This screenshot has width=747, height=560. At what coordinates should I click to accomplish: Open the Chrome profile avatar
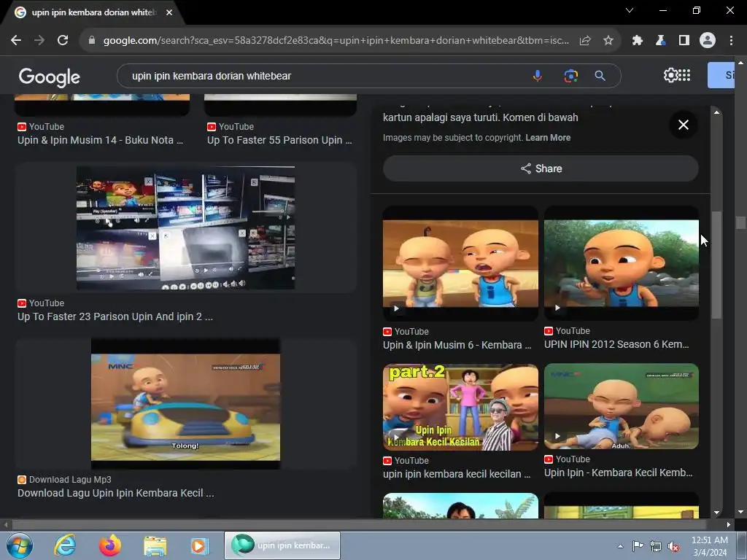click(708, 41)
